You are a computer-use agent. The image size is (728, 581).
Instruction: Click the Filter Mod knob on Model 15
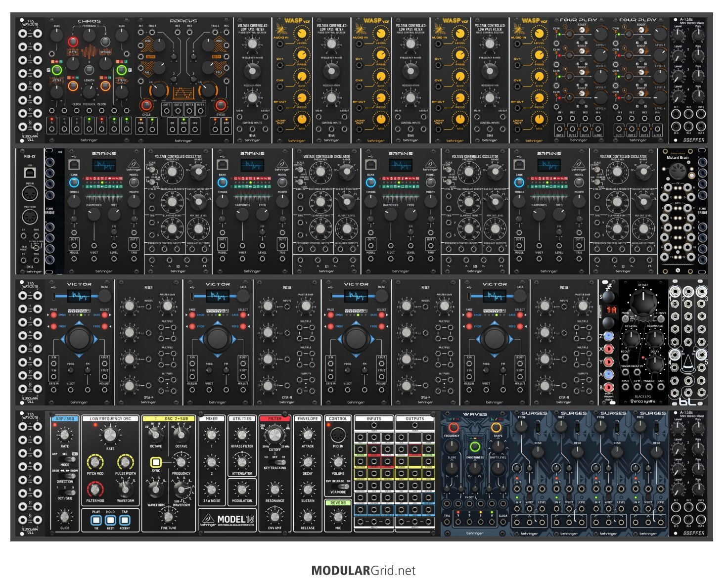click(x=95, y=490)
